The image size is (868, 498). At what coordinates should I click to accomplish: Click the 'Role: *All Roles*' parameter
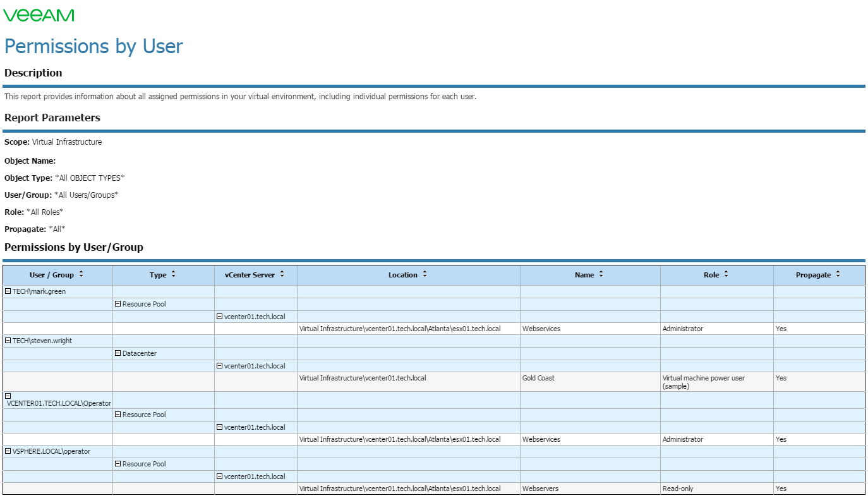pyautogui.click(x=34, y=212)
